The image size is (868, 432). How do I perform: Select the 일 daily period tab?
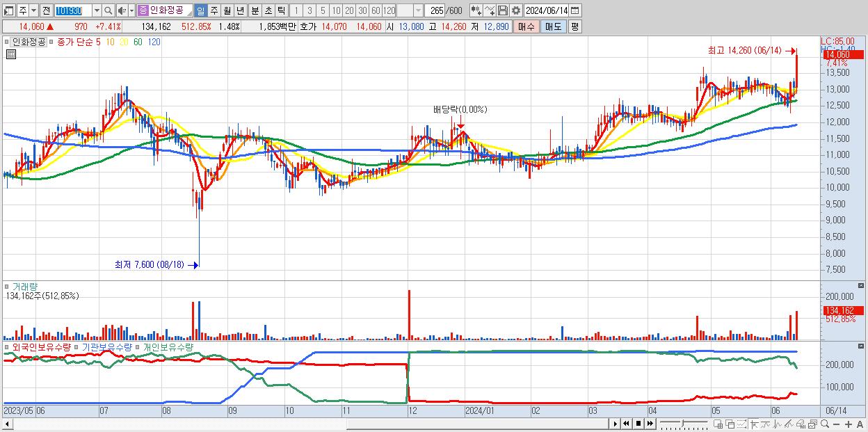(x=200, y=10)
